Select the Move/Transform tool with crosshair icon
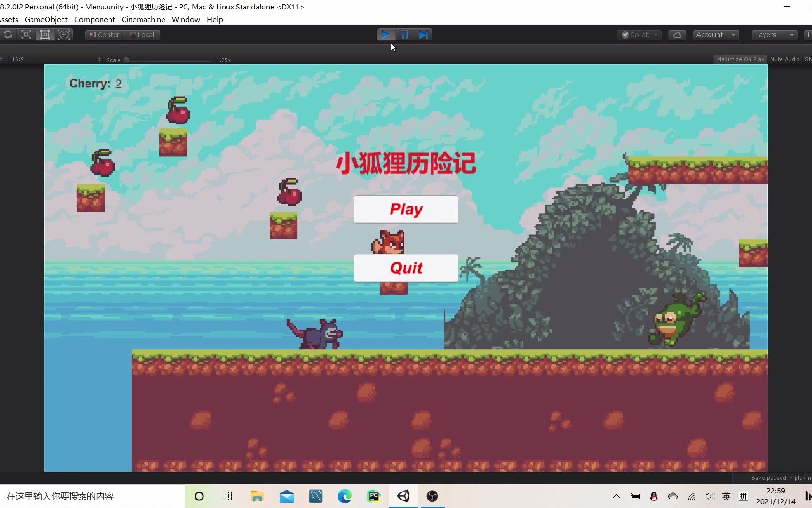Viewport: 812px width, 508px height. pyautogui.click(x=64, y=34)
